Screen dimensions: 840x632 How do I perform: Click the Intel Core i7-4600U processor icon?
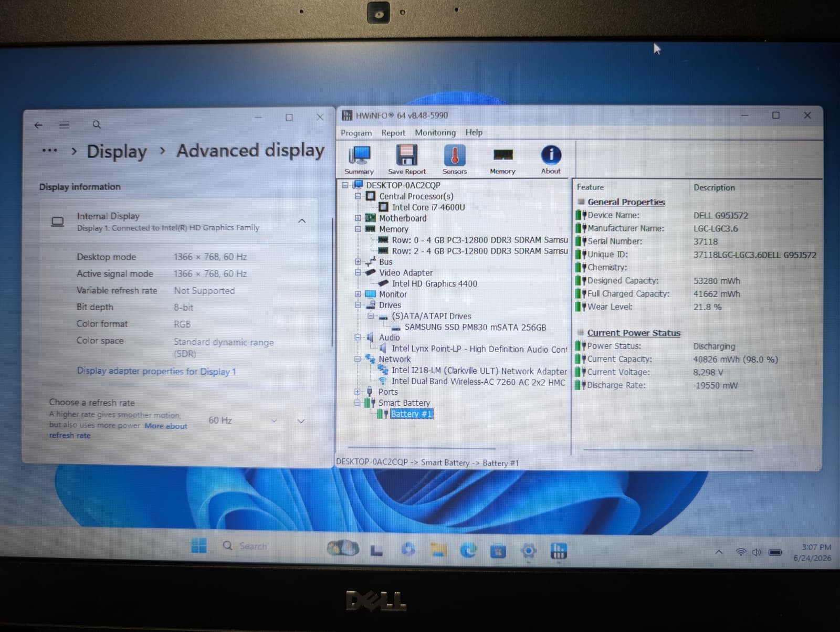coord(384,207)
